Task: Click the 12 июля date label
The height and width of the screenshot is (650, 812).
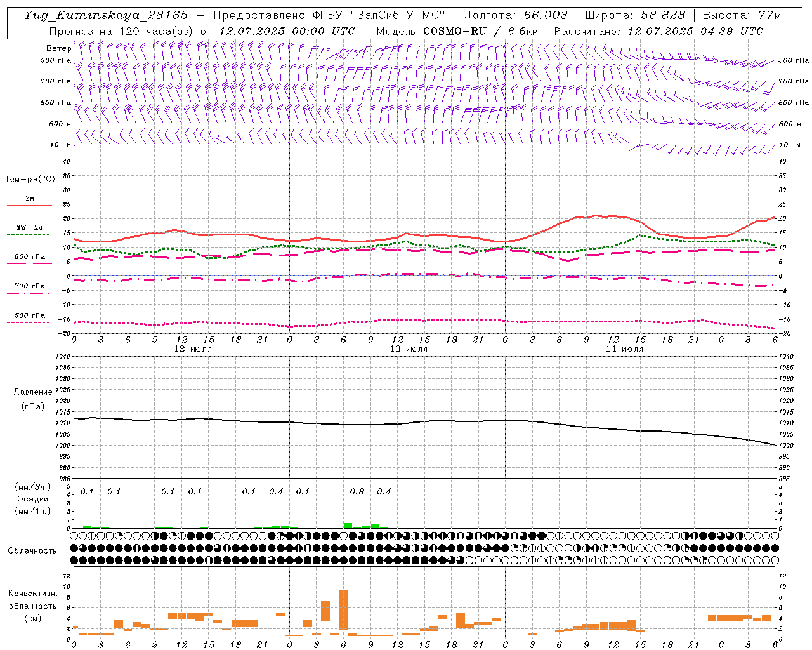Action: click(x=193, y=349)
